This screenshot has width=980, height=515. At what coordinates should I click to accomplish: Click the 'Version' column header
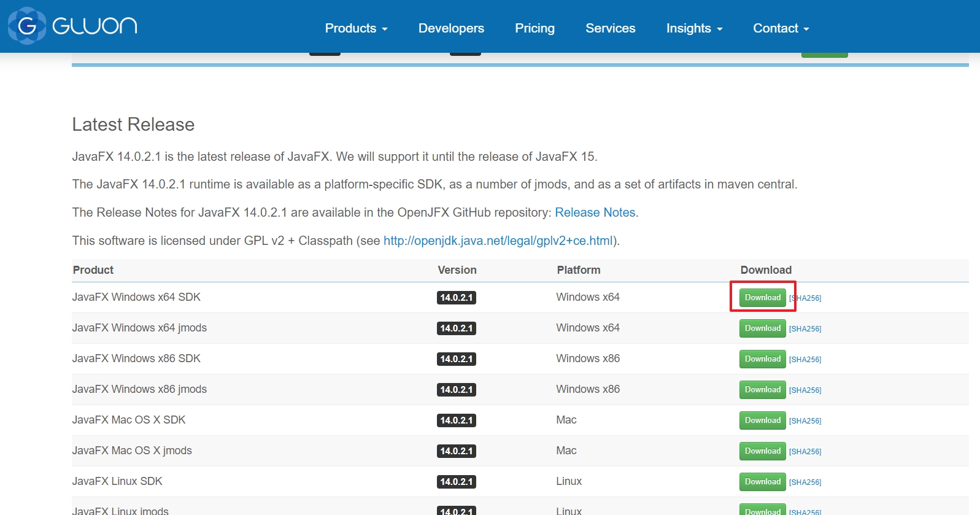[x=457, y=270]
